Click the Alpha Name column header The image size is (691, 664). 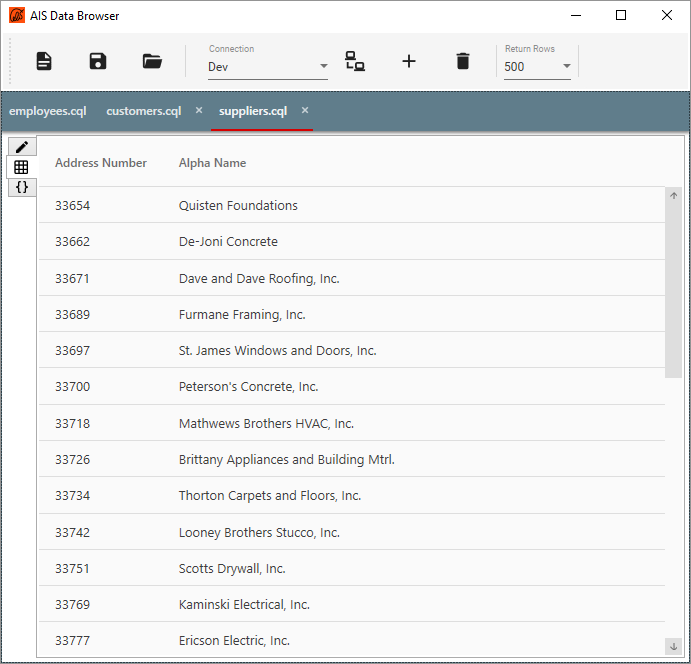pos(212,163)
